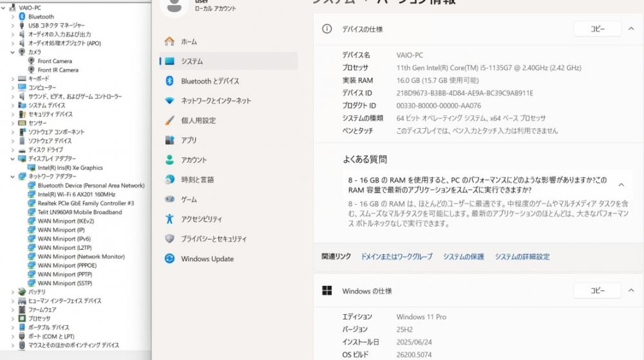This screenshot has height=360, width=644.
Task: Open ドメインまたはワークグループ link
Action: (396, 256)
